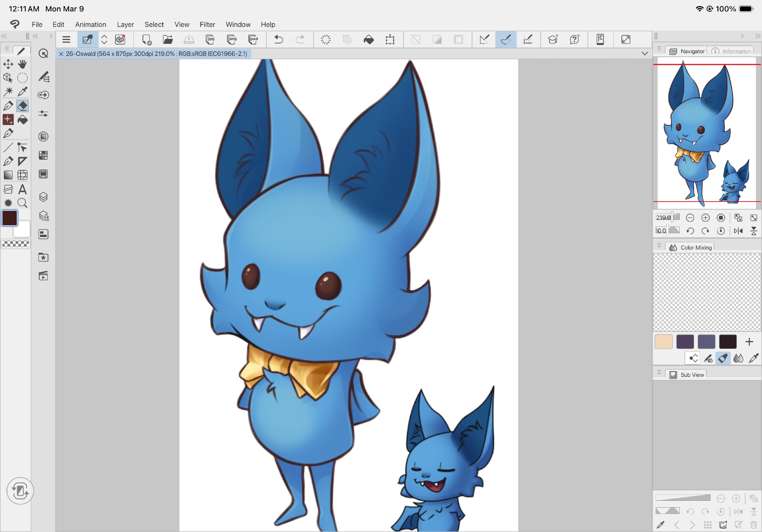Collapse the right palette dock arrows
This screenshot has width=762, height=532.
[757, 36]
